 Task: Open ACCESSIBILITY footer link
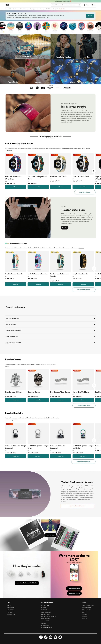[x=45, y=606]
